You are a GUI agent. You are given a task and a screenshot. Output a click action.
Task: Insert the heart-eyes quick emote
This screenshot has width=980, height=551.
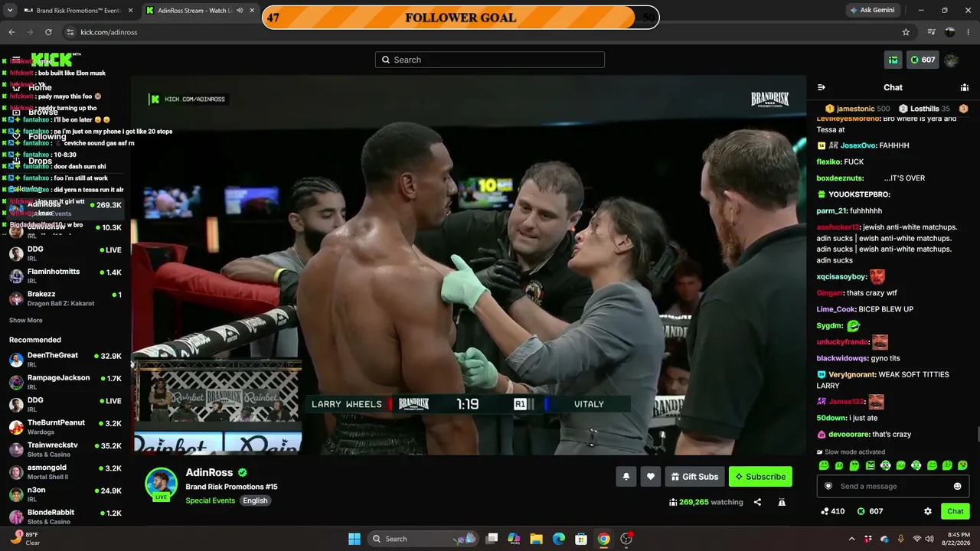pos(963,465)
